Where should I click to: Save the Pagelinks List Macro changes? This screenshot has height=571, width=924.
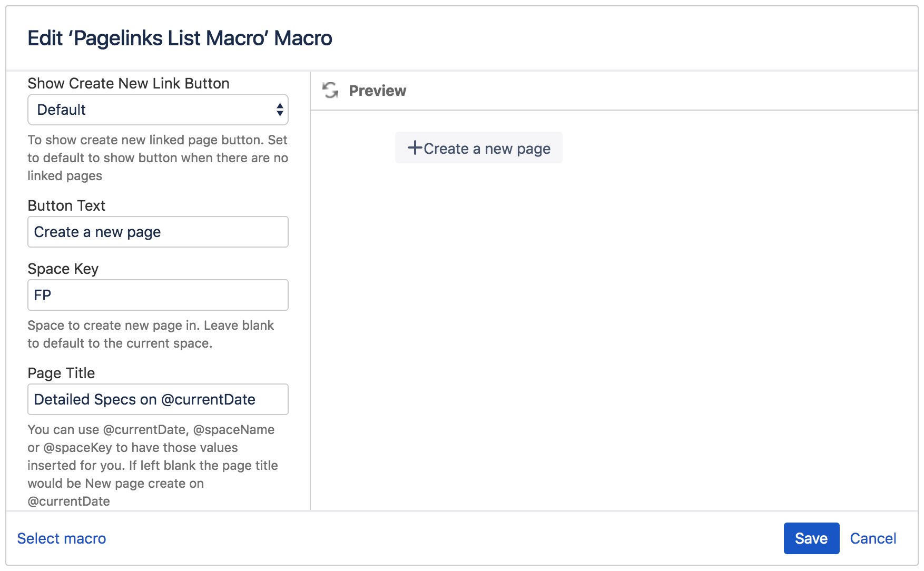click(x=811, y=538)
